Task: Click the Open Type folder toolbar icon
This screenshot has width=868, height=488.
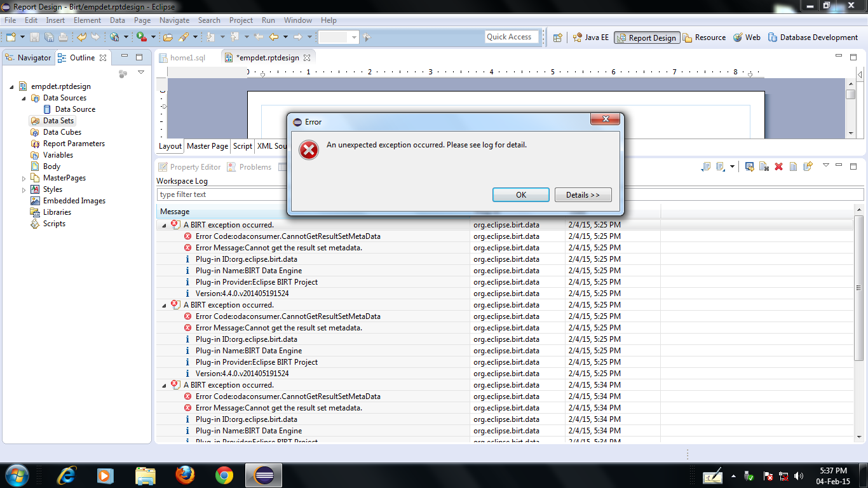Action: point(169,37)
